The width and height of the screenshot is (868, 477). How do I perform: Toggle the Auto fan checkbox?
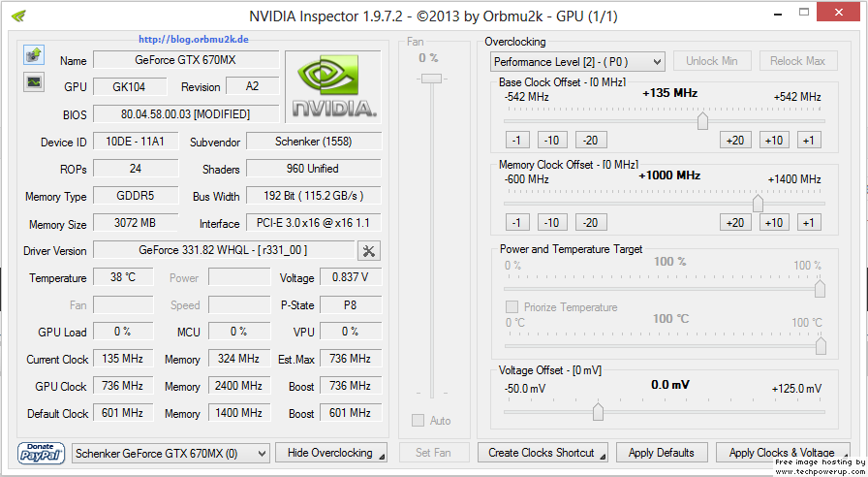click(418, 421)
